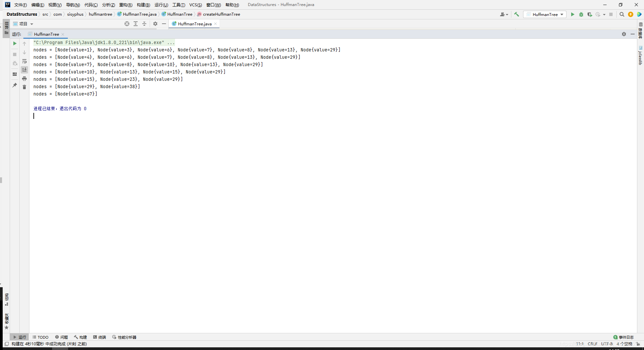
Task: Open the 导航(N) menu
Action: coord(73,5)
